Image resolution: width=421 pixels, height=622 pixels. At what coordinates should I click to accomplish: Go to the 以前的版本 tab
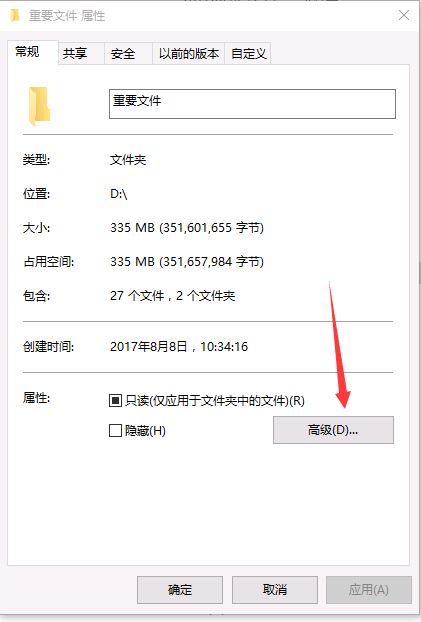188,54
